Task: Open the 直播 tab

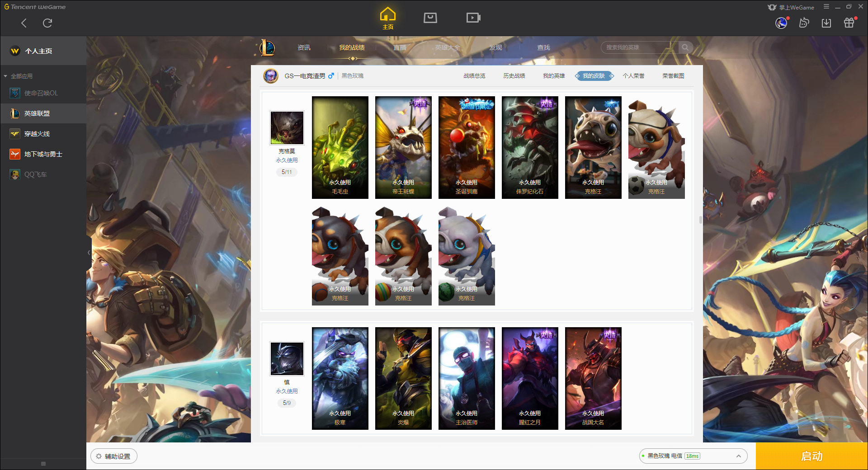Action: (x=400, y=47)
